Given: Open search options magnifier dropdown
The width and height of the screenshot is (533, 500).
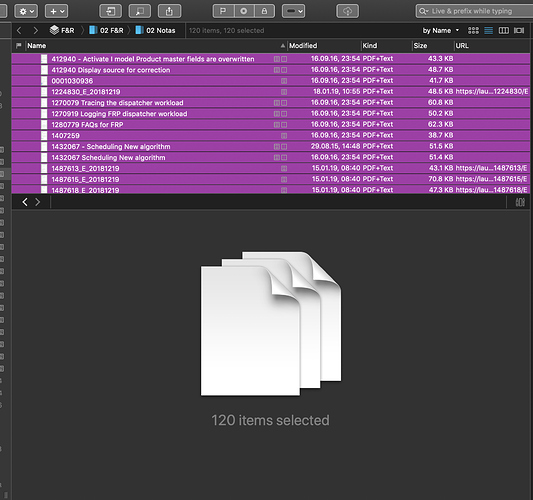Looking at the screenshot, I should click(424, 11).
